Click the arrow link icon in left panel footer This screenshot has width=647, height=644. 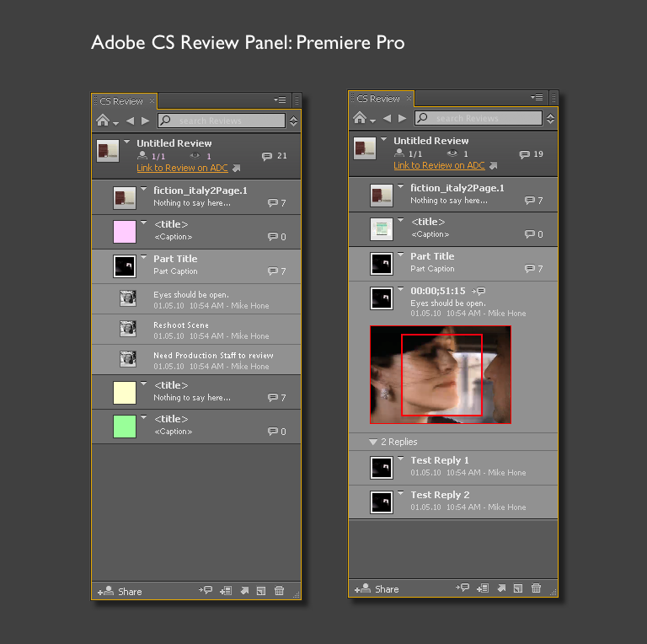[x=244, y=591]
